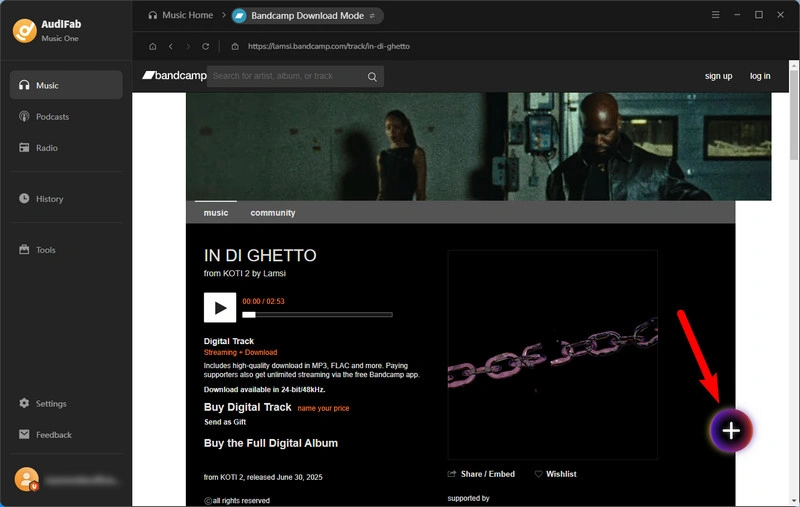The image size is (800, 507).
Task: Switch to the community tab
Action: click(272, 213)
